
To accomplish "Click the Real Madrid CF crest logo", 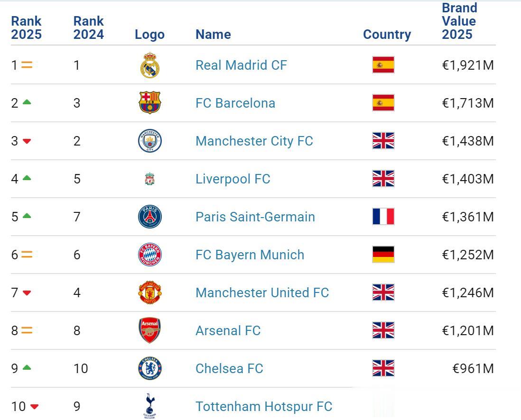I will coord(150,65).
